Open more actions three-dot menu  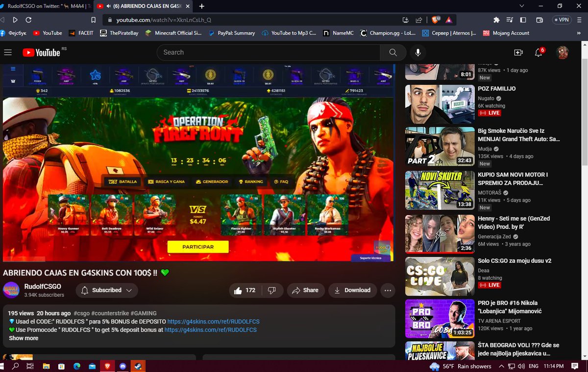(388, 290)
